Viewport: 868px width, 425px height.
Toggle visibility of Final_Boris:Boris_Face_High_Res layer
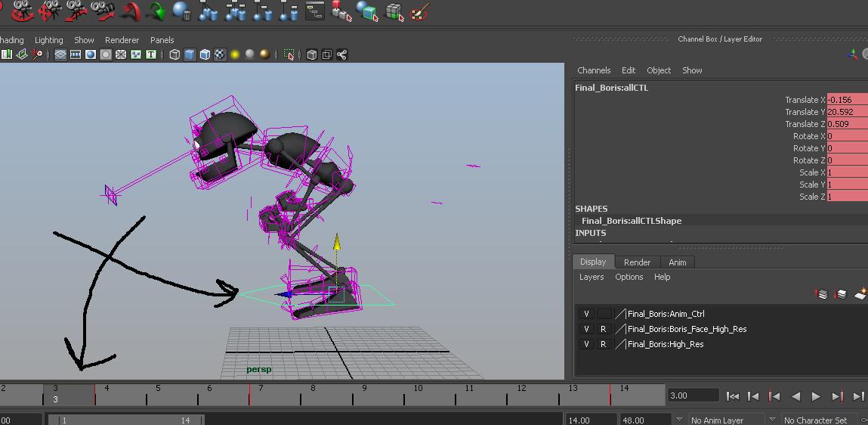pos(586,329)
